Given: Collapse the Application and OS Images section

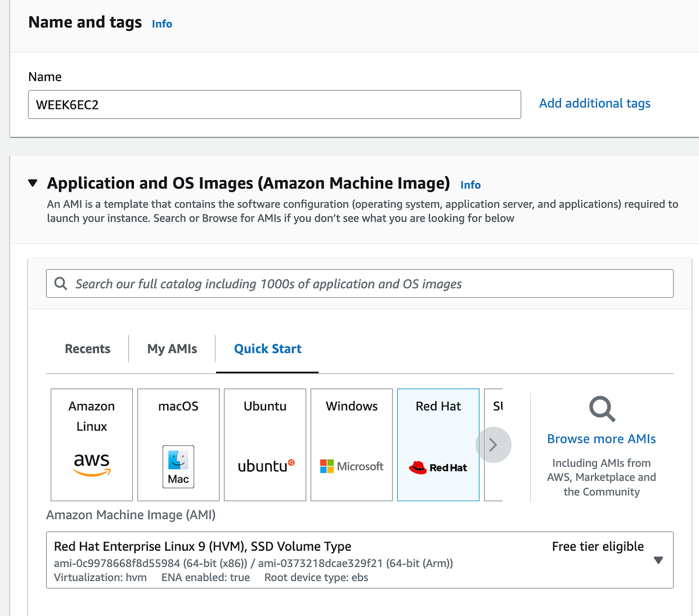Looking at the screenshot, I should pyautogui.click(x=33, y=182).
